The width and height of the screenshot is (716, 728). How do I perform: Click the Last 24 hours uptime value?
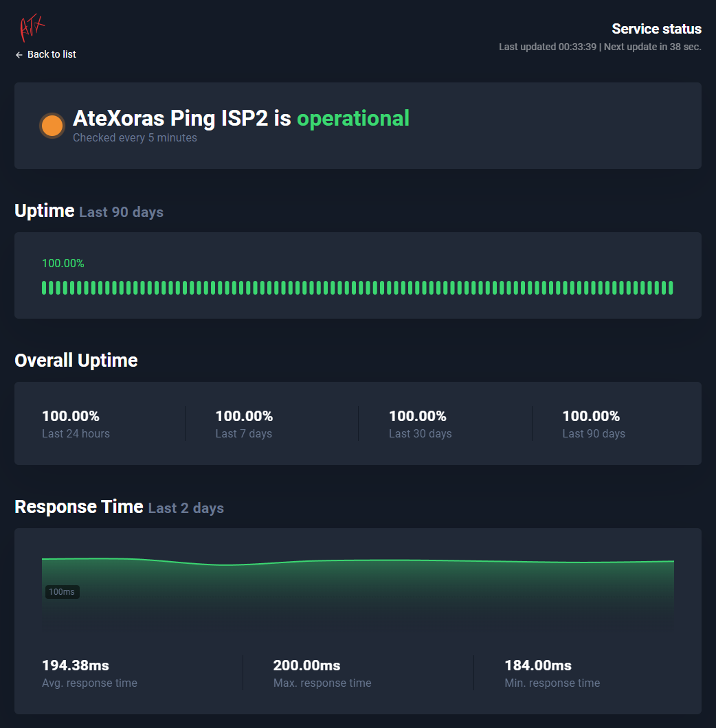(71, 416)
